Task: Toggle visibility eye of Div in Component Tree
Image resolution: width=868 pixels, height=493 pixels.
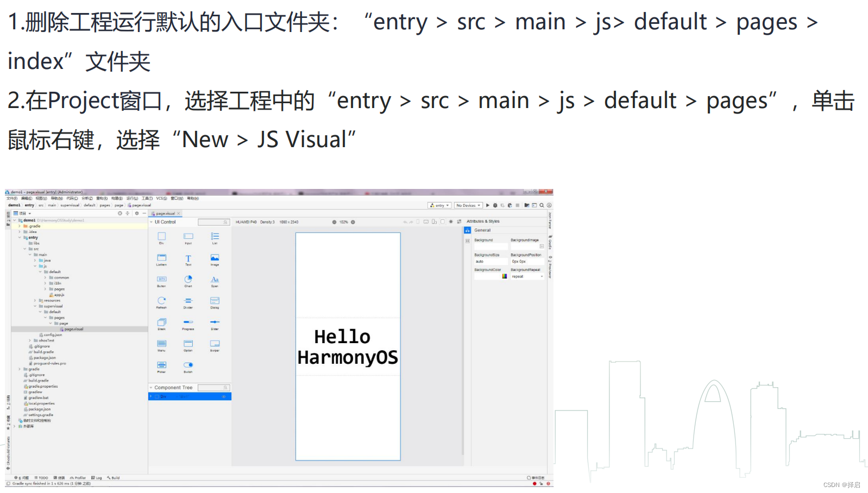Action: click(224, 397)
